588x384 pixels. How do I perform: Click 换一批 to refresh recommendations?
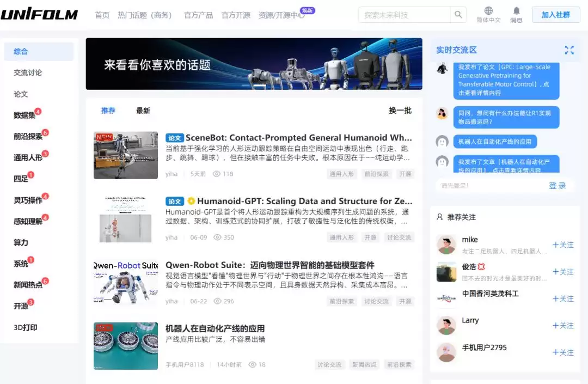400,110
